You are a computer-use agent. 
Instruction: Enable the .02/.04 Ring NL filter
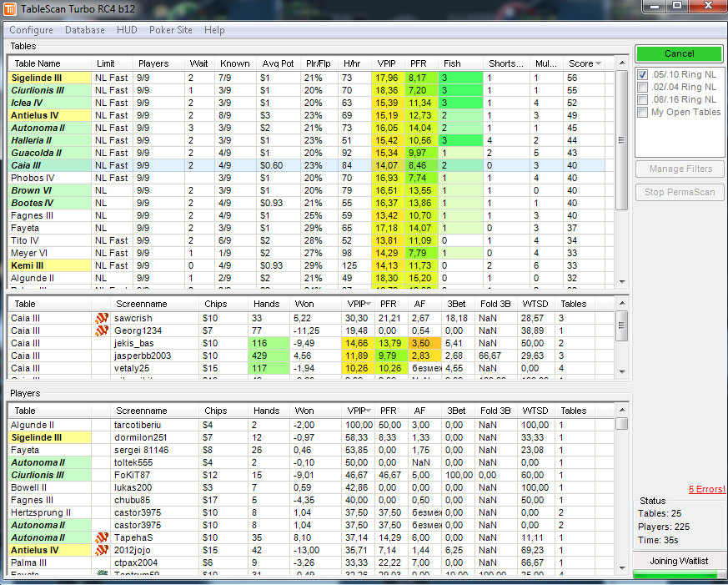coord(642,87)
